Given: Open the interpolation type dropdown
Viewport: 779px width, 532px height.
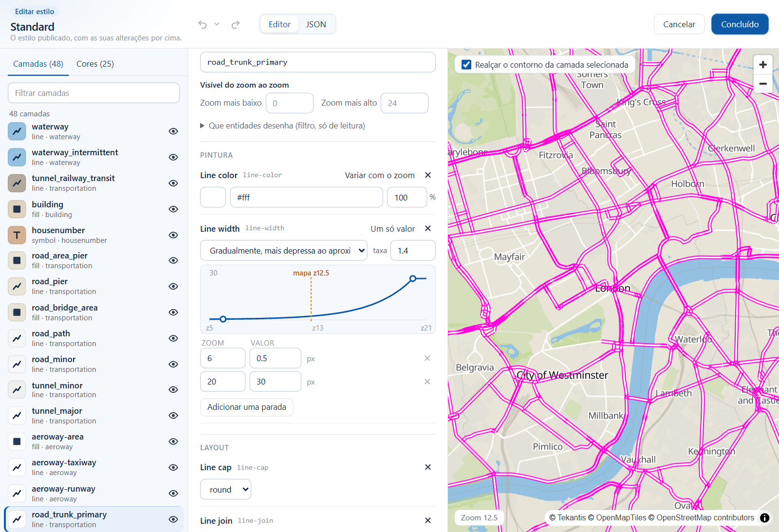Looking at the screenshot, I should [x=284, y=251].
